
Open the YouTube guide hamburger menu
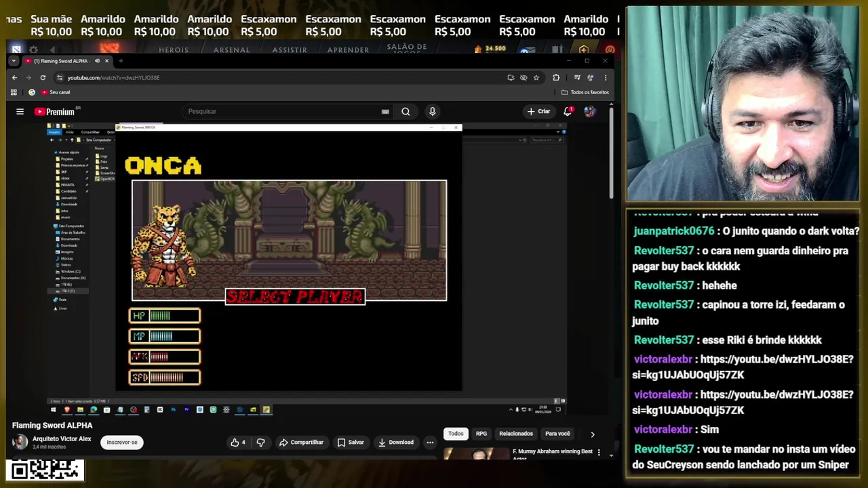20,112
